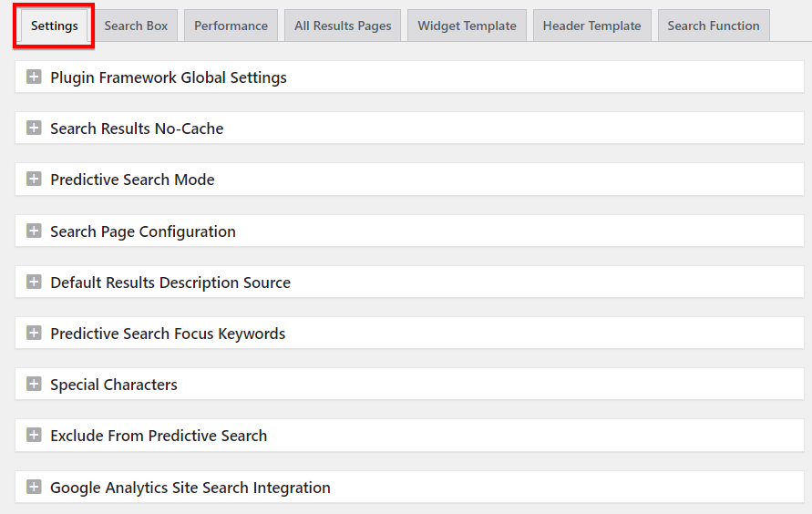Go to the Performance tab

coord(231,26)
